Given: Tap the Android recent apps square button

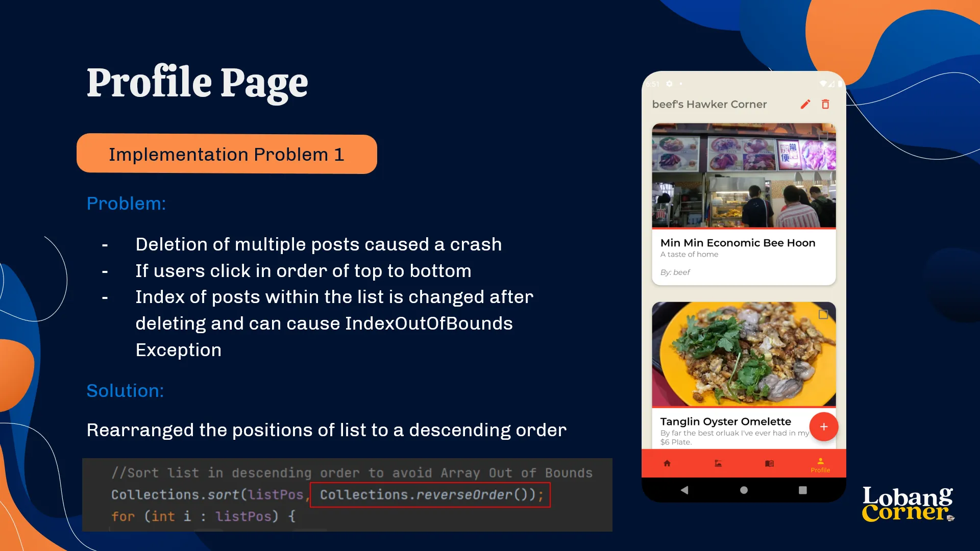Looking at the screenshot, I should (803, 490).
